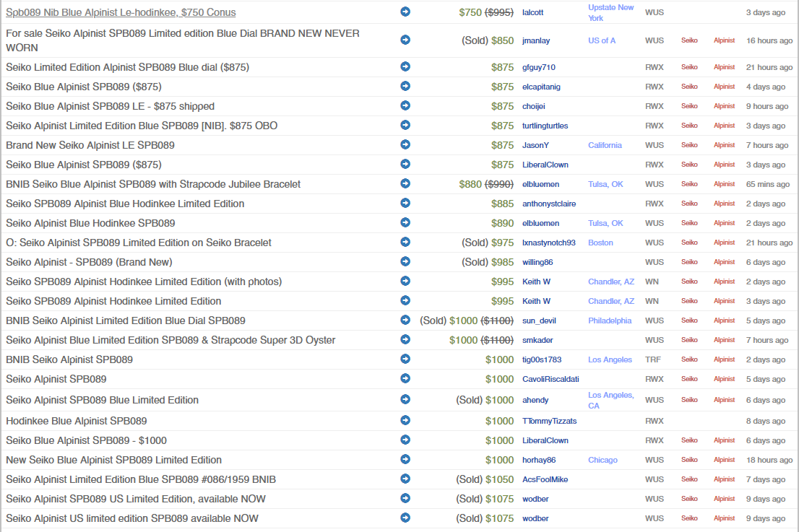Click the 'Chicago' location link
Screen dimensions: 799x532
click(603, 461)
